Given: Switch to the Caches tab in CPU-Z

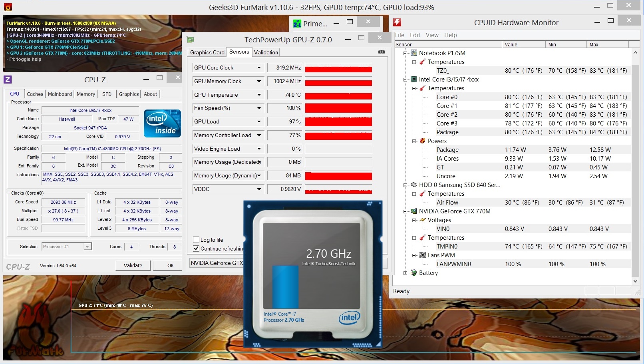Looking at the screenshot, I should point(35,94).
